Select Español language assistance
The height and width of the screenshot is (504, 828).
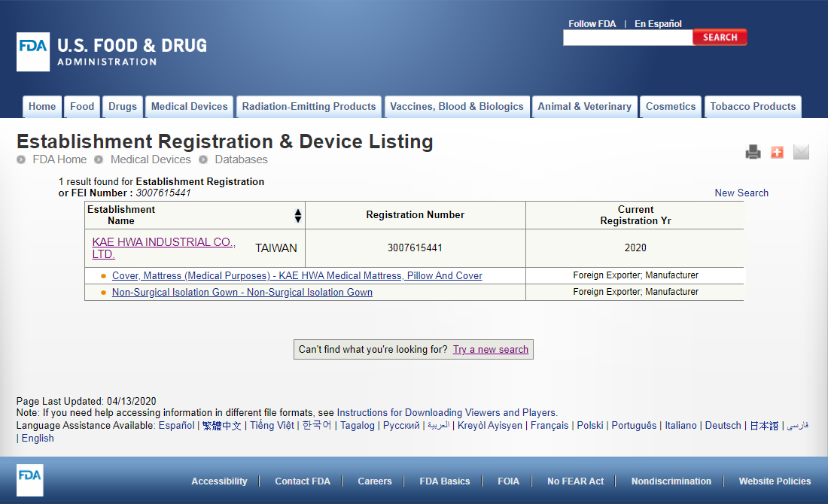176,425
